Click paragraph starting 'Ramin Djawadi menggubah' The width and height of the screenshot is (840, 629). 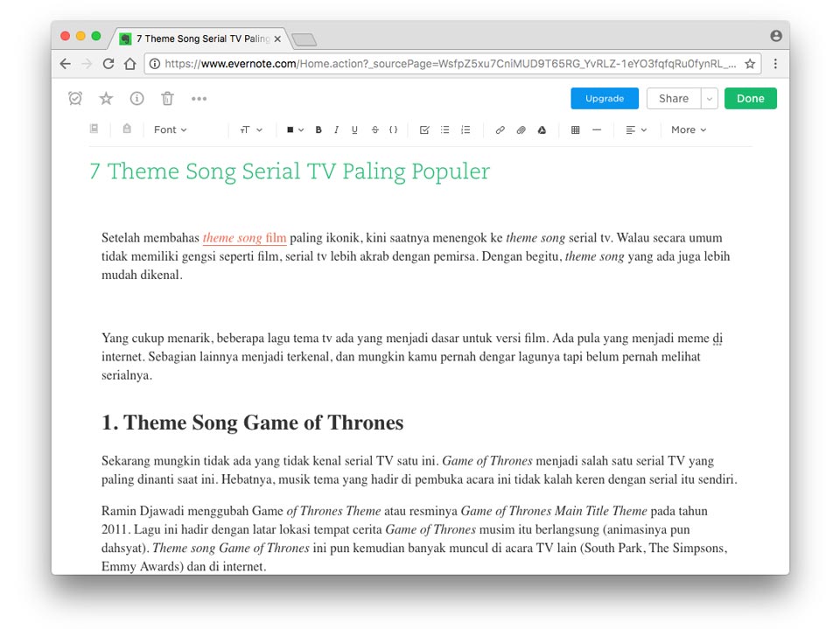pyautogui.click(x=414, y=538)
